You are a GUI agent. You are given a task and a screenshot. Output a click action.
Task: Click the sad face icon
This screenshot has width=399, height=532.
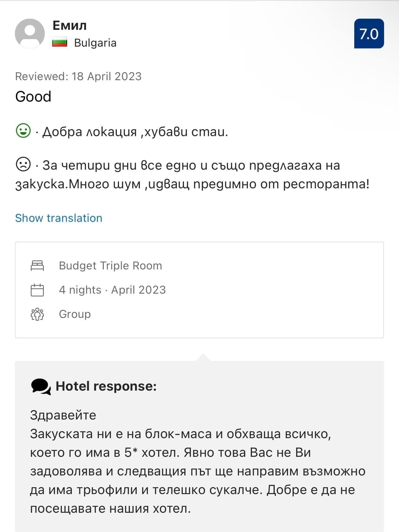click(23, 165)
